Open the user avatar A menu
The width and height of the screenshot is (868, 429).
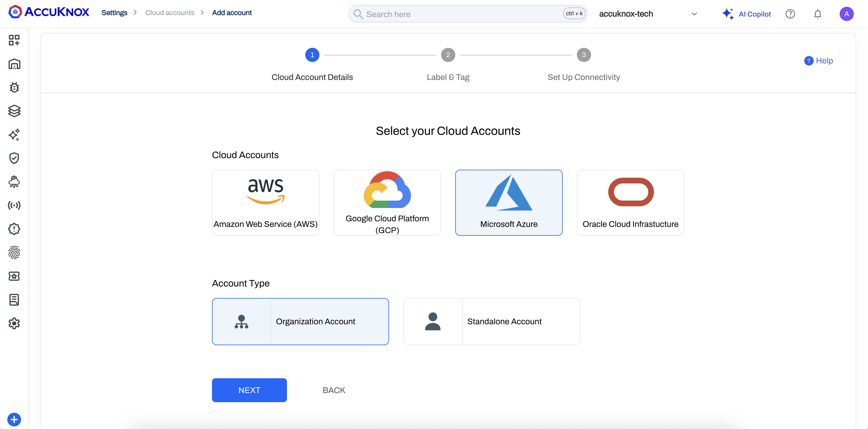(846, 14)
